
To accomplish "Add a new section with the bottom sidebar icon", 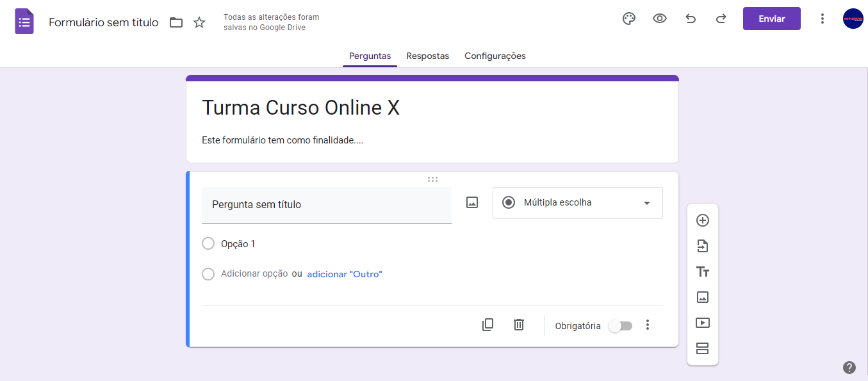I will coord(703,348).
